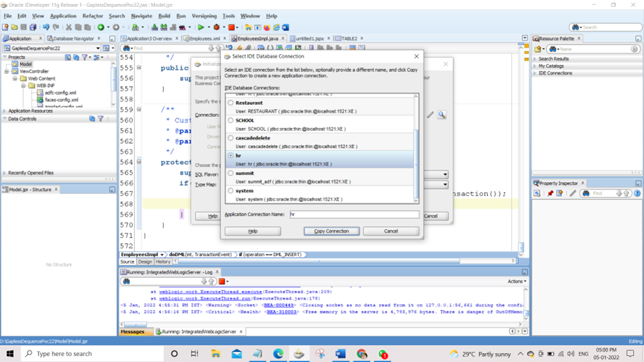Select the SCHOOL connection radio button

tap(231, 120)
